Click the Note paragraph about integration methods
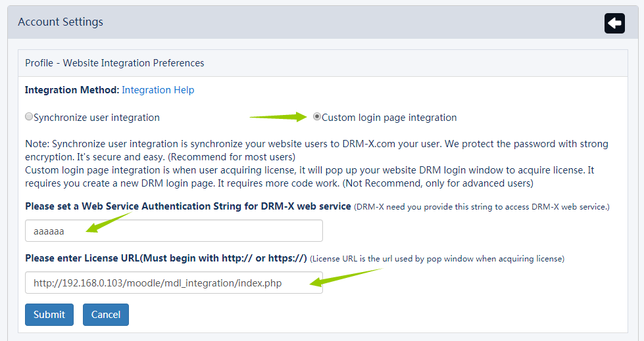 click(316, 163)
